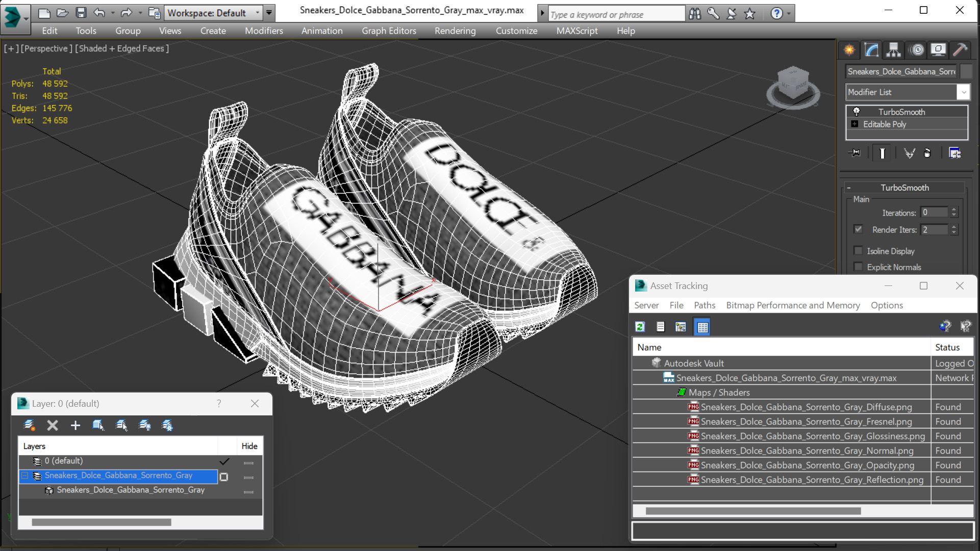The image size is (980, 551).
Task: Open the Workspace: Default dropdown
Action: [213, 13]
